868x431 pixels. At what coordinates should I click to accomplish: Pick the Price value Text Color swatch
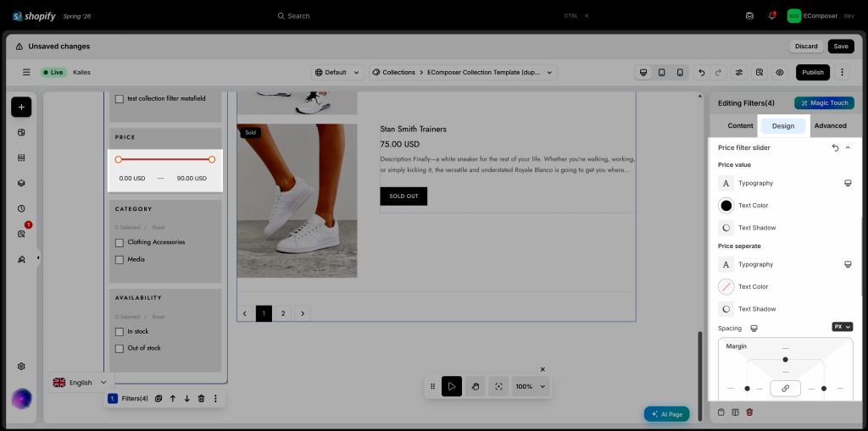pos(726,205)
